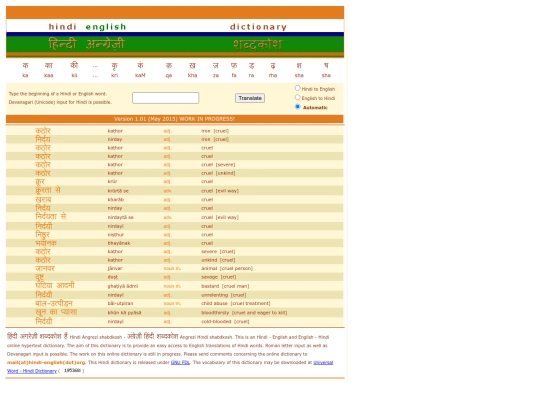The height and width of the screenshot is (405, 540).
Task: Click the 'adv.' tag in the nirdaytā se row
Action: [168, 217]
